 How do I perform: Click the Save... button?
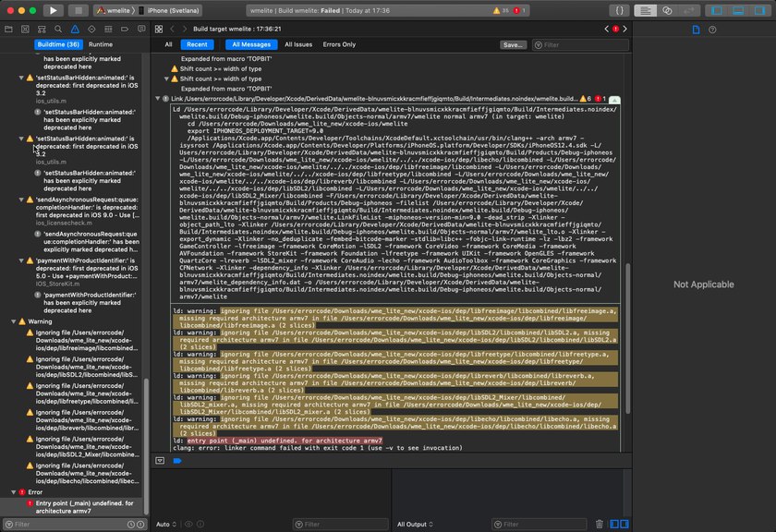513,45
